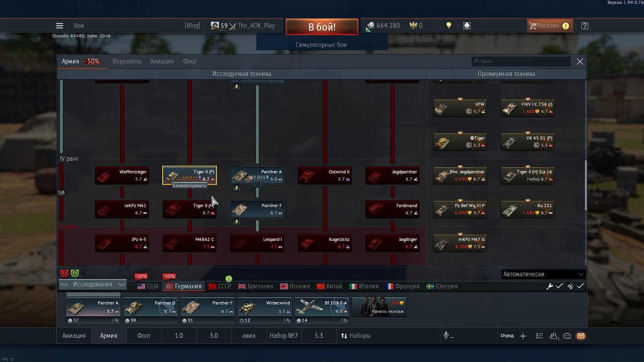Toggle the auto-refill ammo checkbox
This screenshot has height=362, width=644.
[580, 286]
